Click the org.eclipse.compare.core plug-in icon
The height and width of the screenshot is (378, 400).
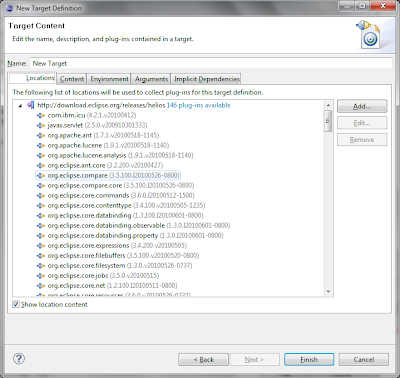(x=41, y=185)
